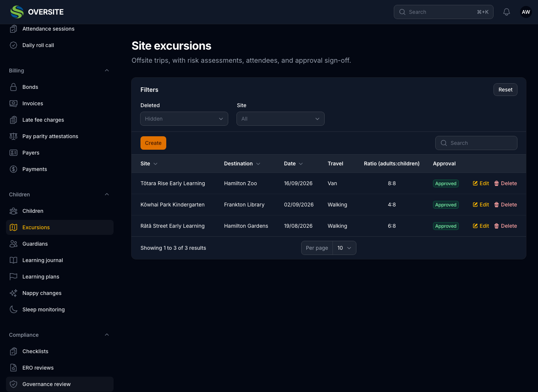Edit the Frankton Library excursion
The width and height of the screenshot is (538, 392).
tap(481, 205)
